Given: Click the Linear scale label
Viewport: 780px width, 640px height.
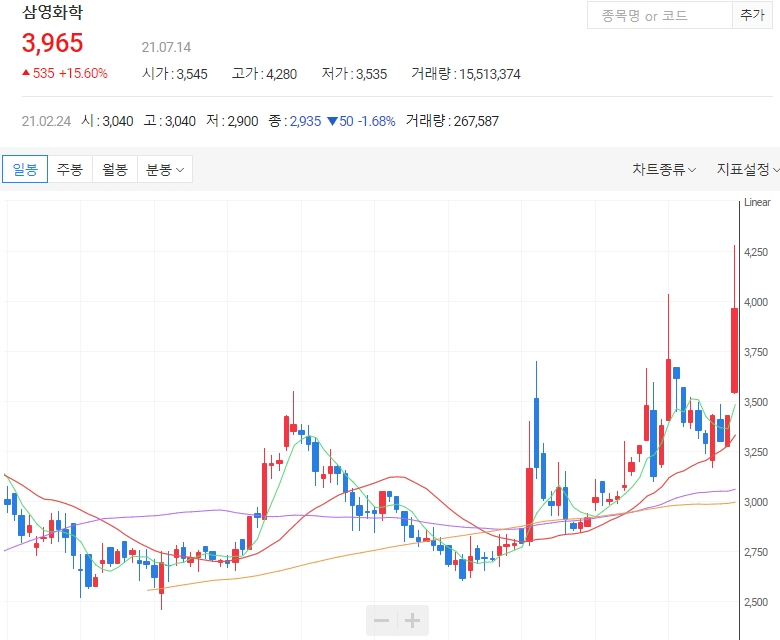Looking at the screenshot, I should [x=757, y=202].
